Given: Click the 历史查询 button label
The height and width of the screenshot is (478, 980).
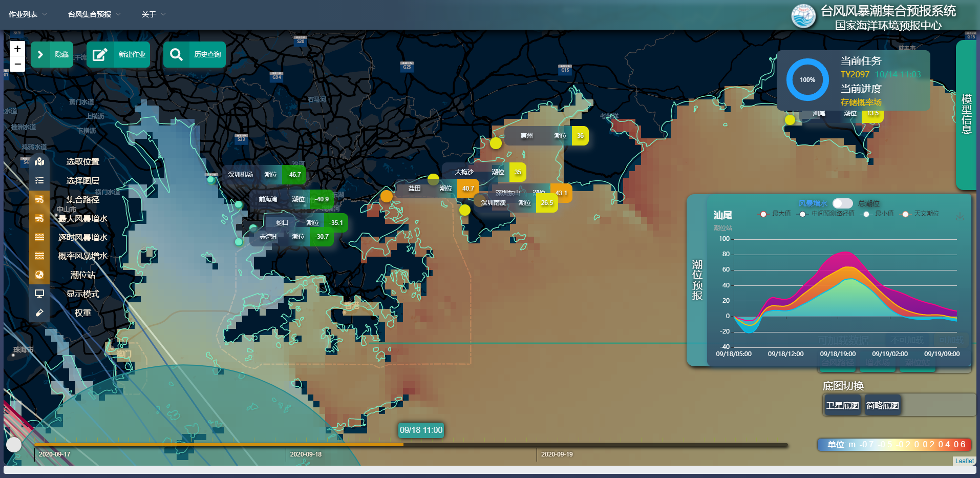Looking at the screenshot, I should point(207,54).
